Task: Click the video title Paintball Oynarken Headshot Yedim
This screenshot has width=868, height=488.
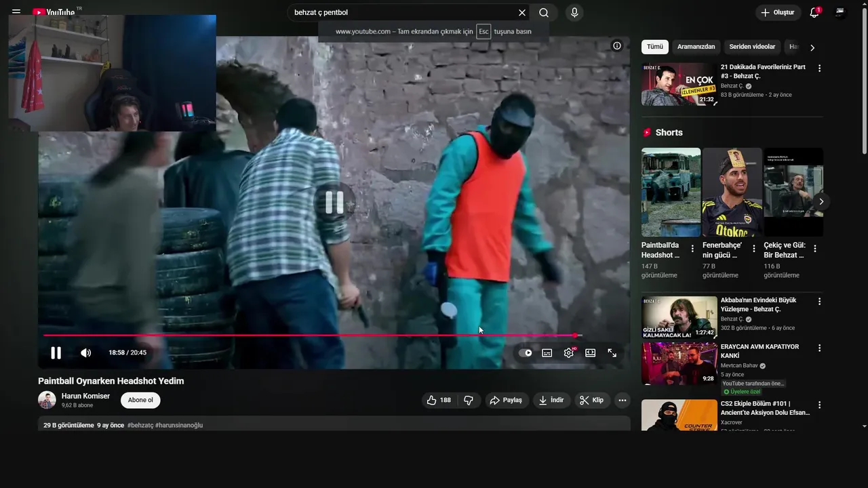Action: pos(111,381)
